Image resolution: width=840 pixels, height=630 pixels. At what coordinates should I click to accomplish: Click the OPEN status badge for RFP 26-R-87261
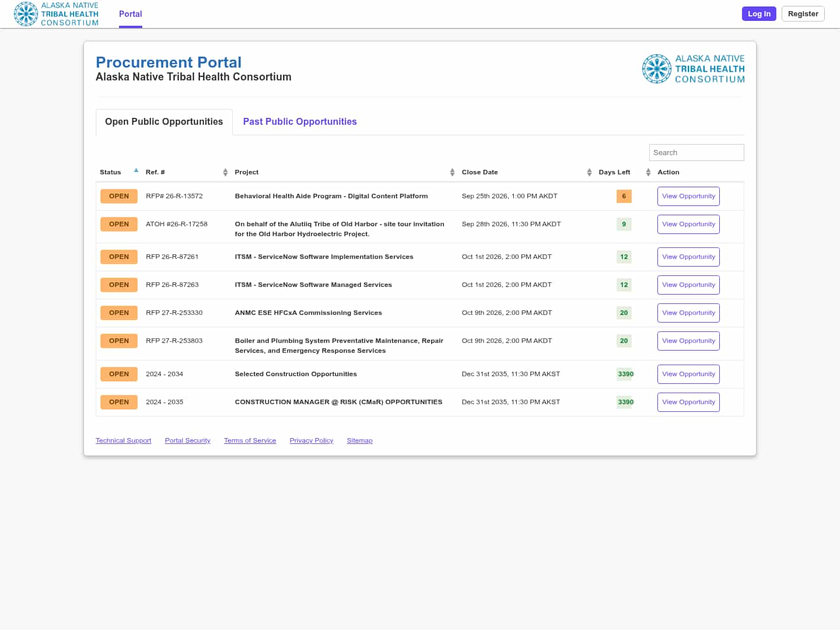coord(119,257)
